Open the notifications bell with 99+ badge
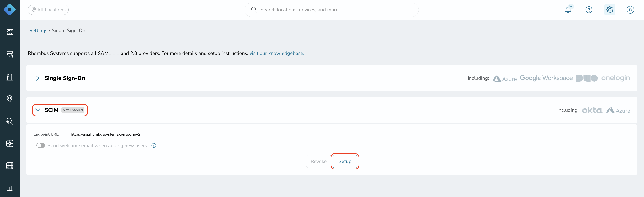This screenshot has width=644, height=197. pyautogui.click(x=568, y=10)
